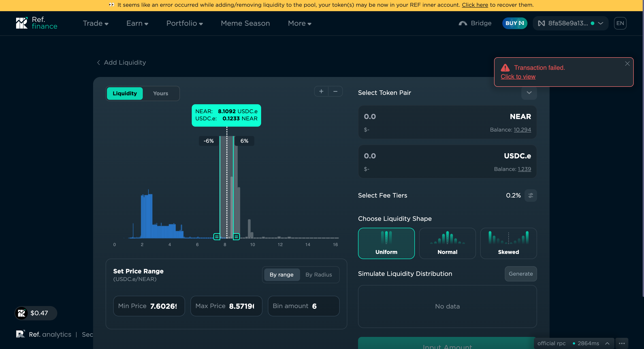
Task: Click the red warning triangle icon
Action: pos(505,68)
